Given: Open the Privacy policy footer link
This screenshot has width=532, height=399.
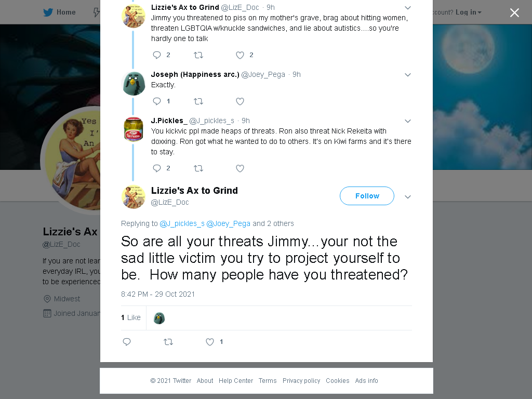Looking at the screenshot, I should (x=301, y=381).
